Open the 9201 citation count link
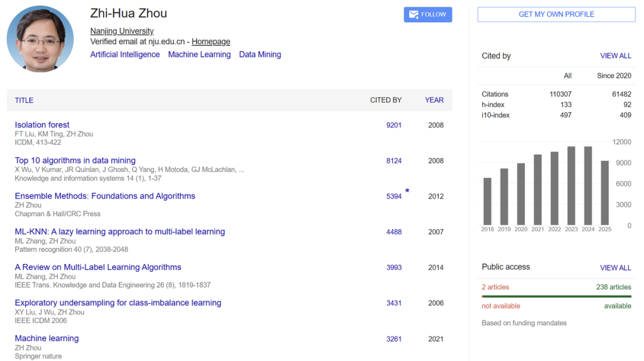The height and width of the screenshot is (361, 644). [x=394, y=125]
